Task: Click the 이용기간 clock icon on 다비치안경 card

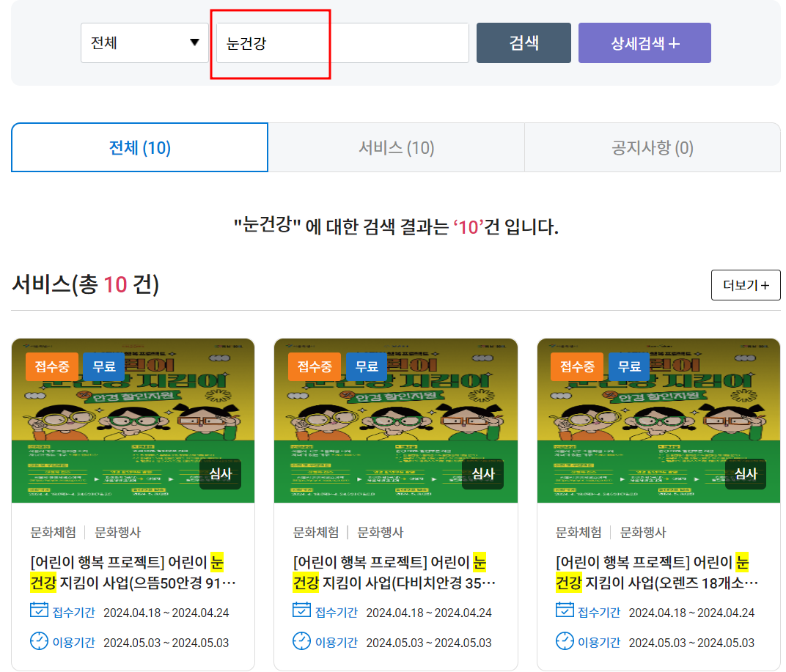Action: click(302, 641)
